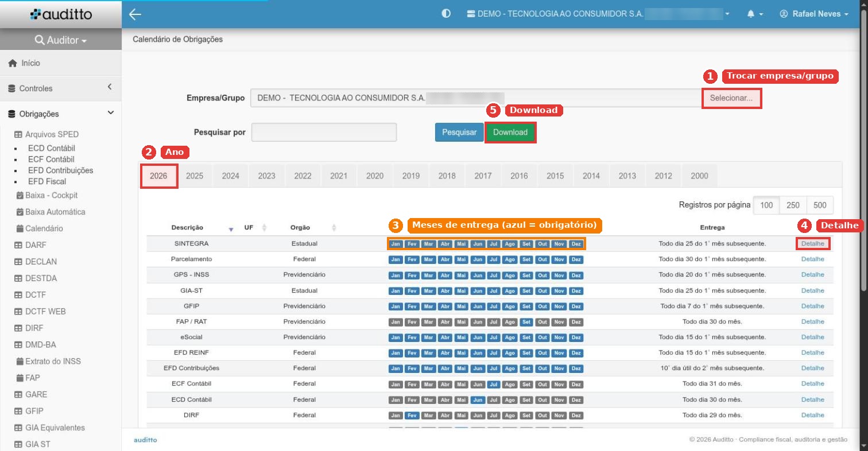Select the 2025 year tab
868x451 pixels.
195,176
